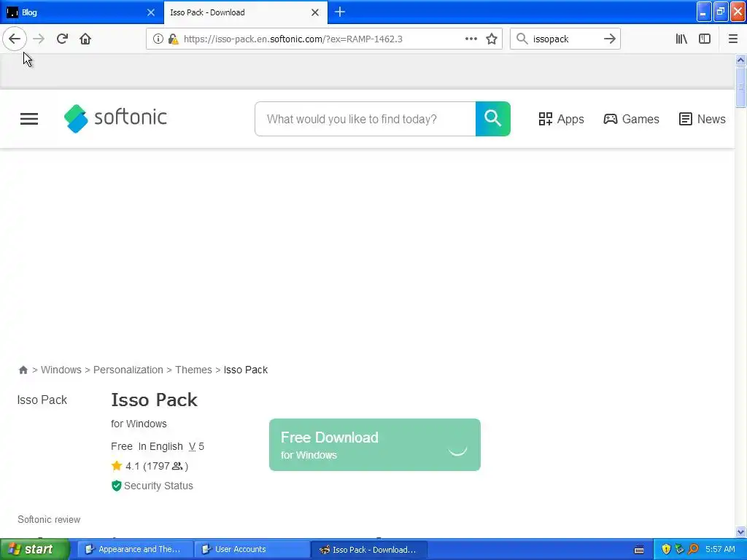Click the page scrollbar down arrow
747x560 pixels.
tap(741, 532)
